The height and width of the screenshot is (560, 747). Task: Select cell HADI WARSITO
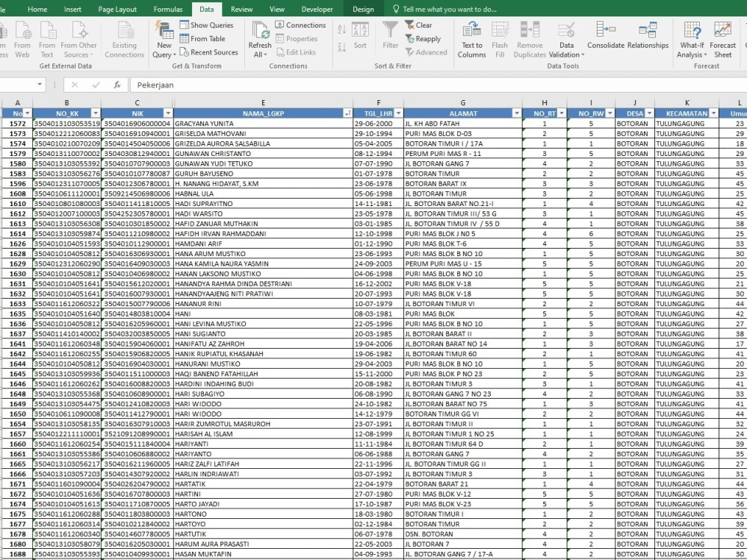pos(264,214)
